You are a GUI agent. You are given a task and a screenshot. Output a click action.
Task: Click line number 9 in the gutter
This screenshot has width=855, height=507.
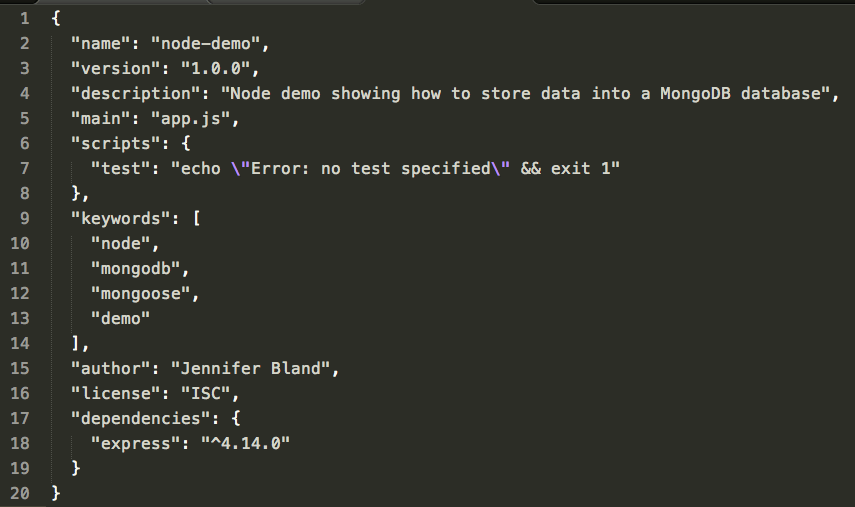24,218
